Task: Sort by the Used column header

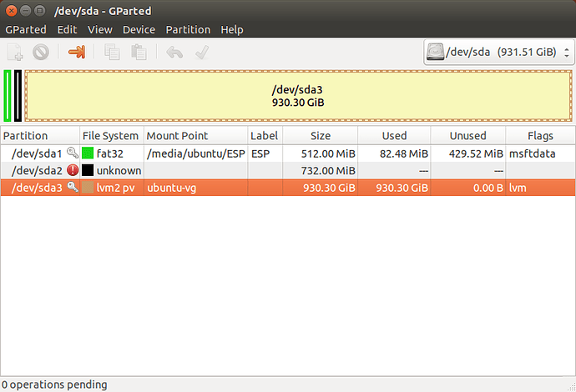Action: (394, 136)
